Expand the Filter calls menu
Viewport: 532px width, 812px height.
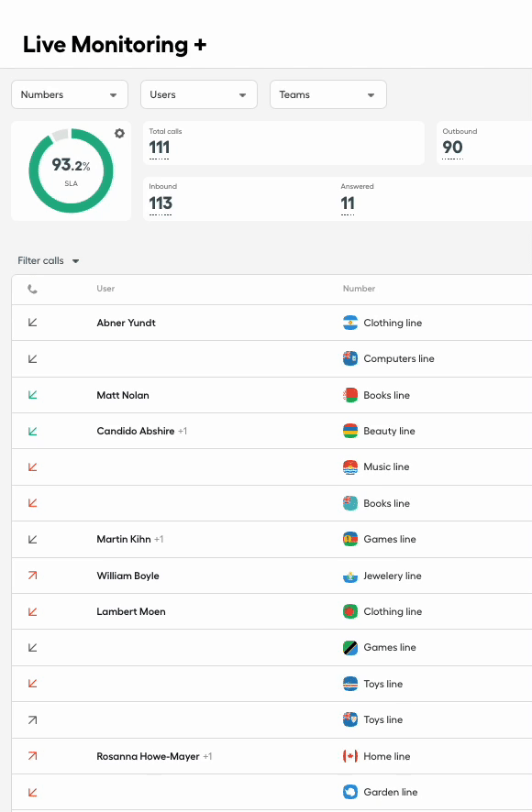(x=49, y=260)
